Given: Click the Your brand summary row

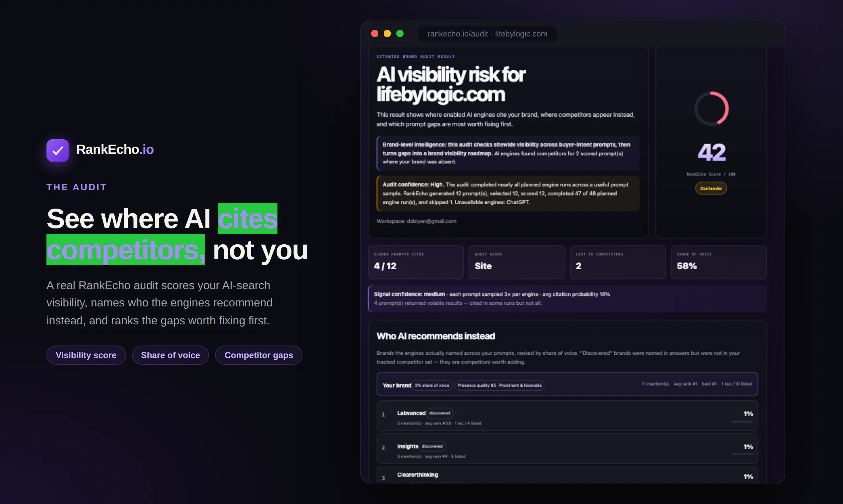Looking at the screenshot, I should [567, 384].
